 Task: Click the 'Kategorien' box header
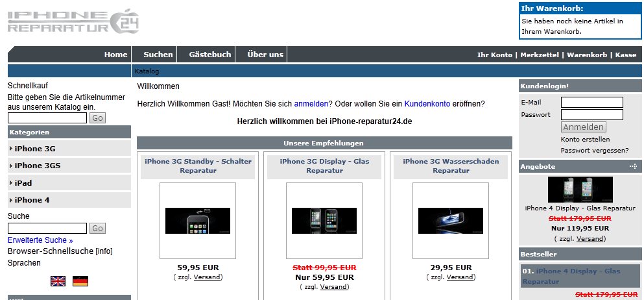(69, 132)
